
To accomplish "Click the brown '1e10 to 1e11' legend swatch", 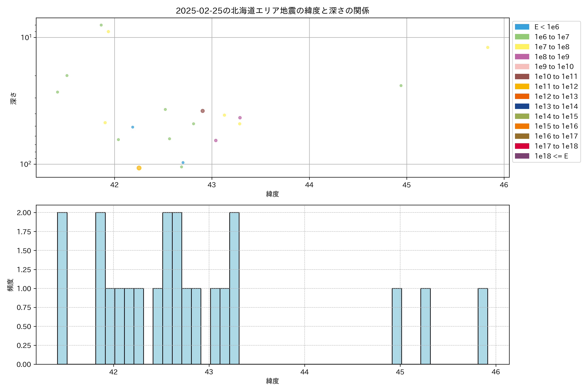I will (522, 76).
